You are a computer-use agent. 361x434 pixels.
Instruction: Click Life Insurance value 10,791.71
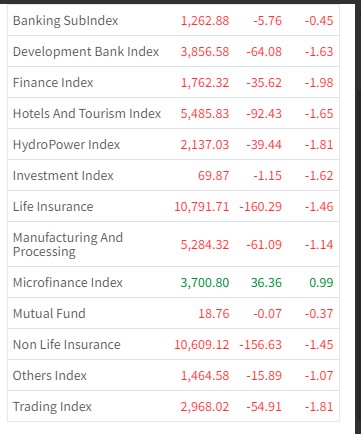click(202, 207)
